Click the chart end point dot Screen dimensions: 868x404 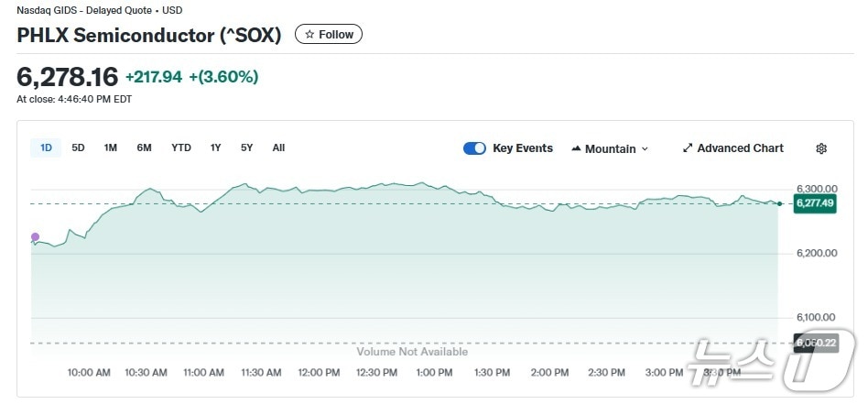tap(779, 203)
